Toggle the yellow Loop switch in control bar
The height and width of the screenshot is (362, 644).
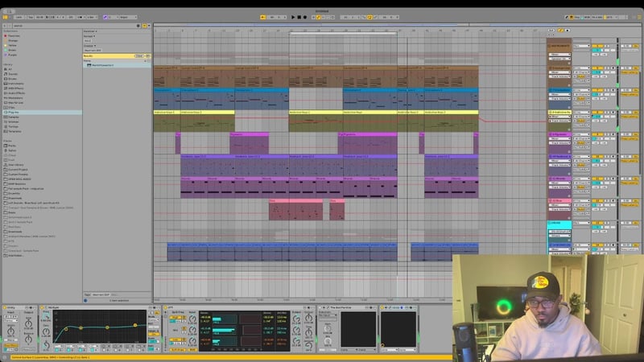tap(369, 17)
